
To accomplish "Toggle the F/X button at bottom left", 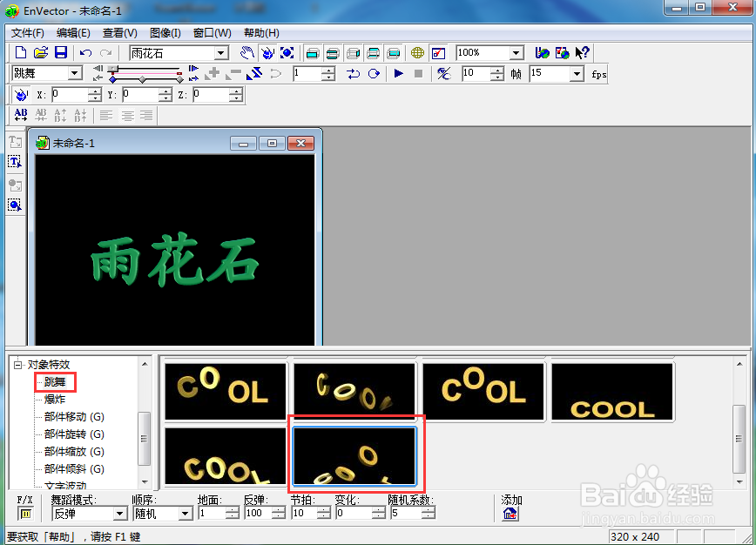I will 25,514.
